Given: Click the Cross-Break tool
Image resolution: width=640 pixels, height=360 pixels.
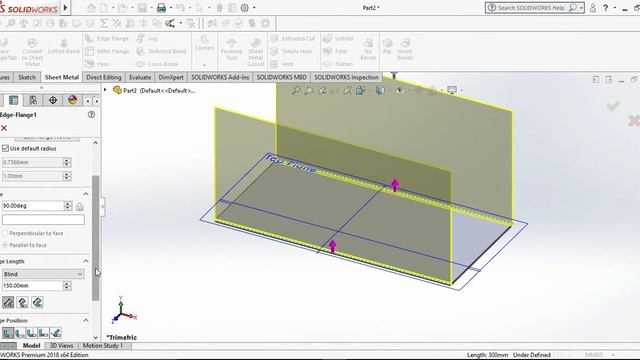Looking at the screenshot, I should [x=158, y=64].
